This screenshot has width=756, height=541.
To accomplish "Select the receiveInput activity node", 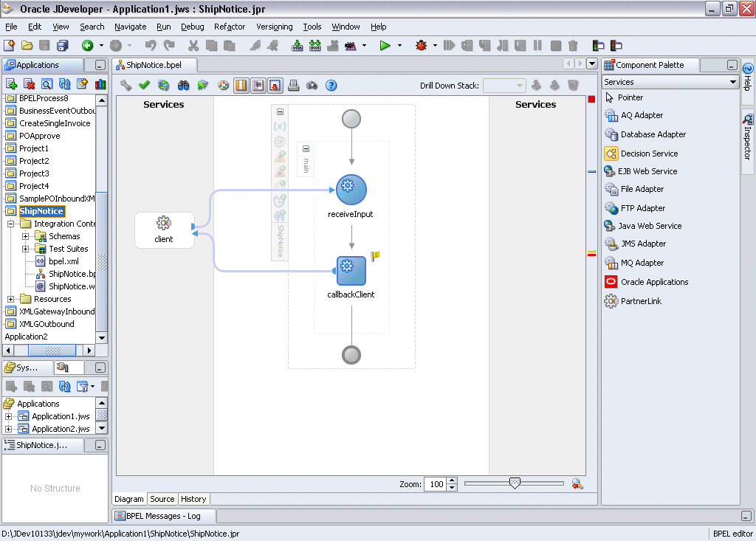I will coord(351,190).
